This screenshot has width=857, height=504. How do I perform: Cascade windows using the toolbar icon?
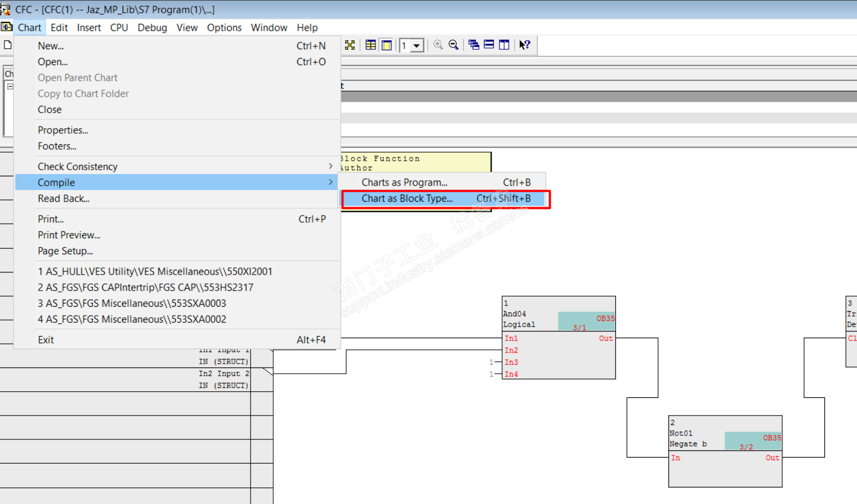tap(473, 45)
